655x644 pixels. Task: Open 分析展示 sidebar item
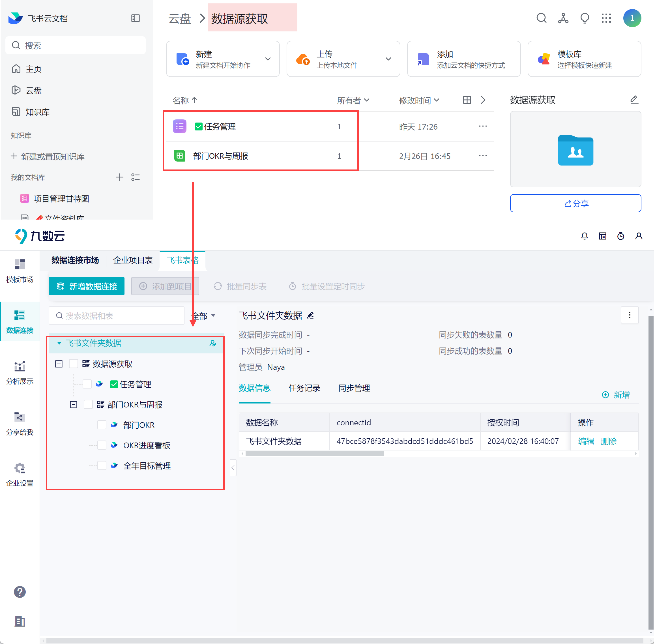[20, 373]
